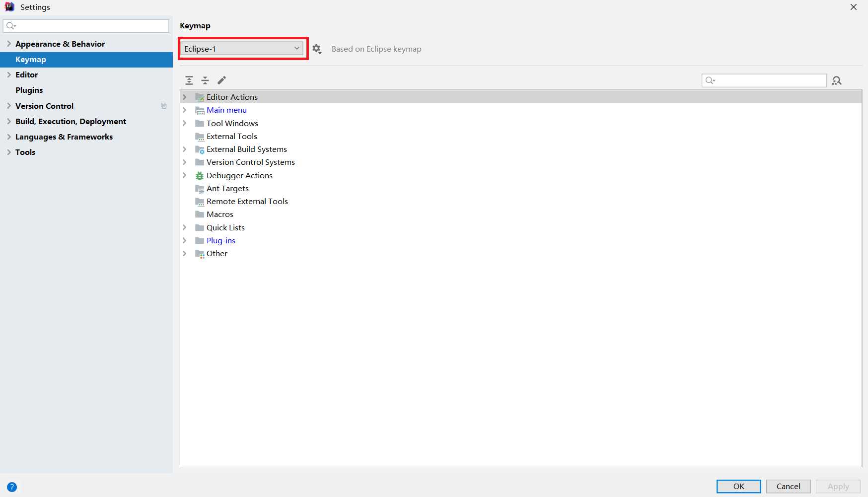Click the Cancel button
This screenshot has width=868, height=497.
pyautogui.click(x=789, y=487)
